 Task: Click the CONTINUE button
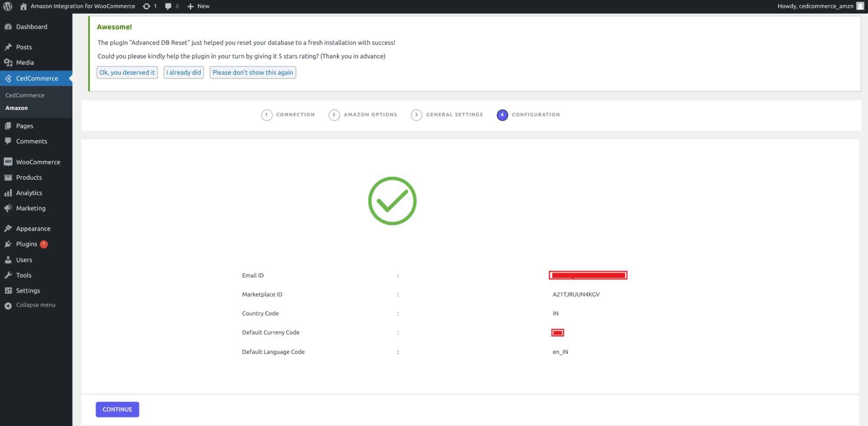point(117,409)
